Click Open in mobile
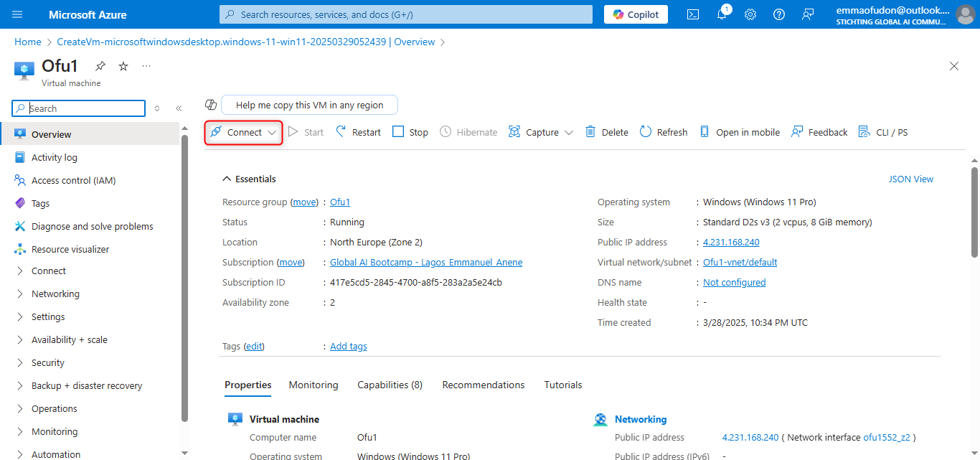The image size is (980, 460). pyautogui.click(x=739, y=132)
